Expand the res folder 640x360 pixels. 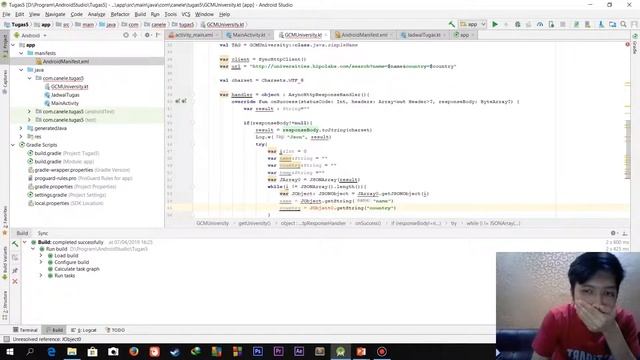pyautogui.click(x=21, y=136)
